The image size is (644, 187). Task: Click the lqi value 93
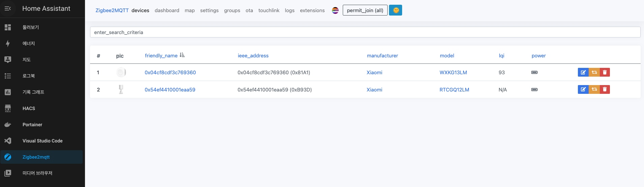502,73
